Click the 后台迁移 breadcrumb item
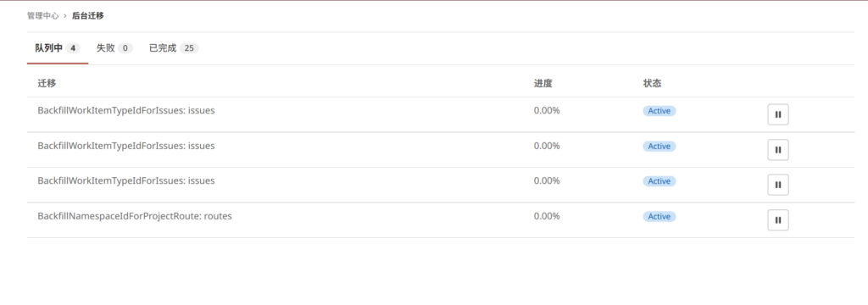The height and width of the screenshot is (305, 868). [88, 16]
